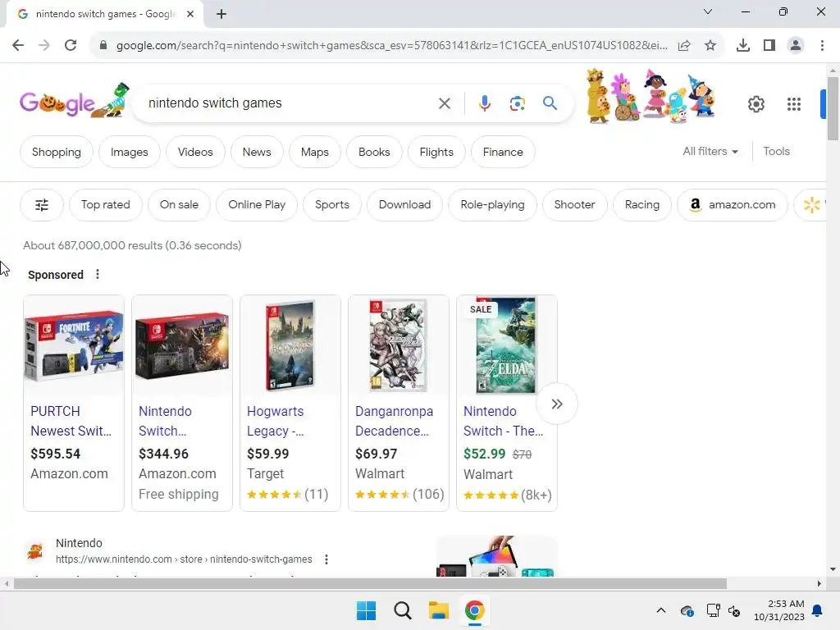Screen dimensions: 840x630
Task: Open File Explorer from the taskbar
Action: [x=438, y=610]
